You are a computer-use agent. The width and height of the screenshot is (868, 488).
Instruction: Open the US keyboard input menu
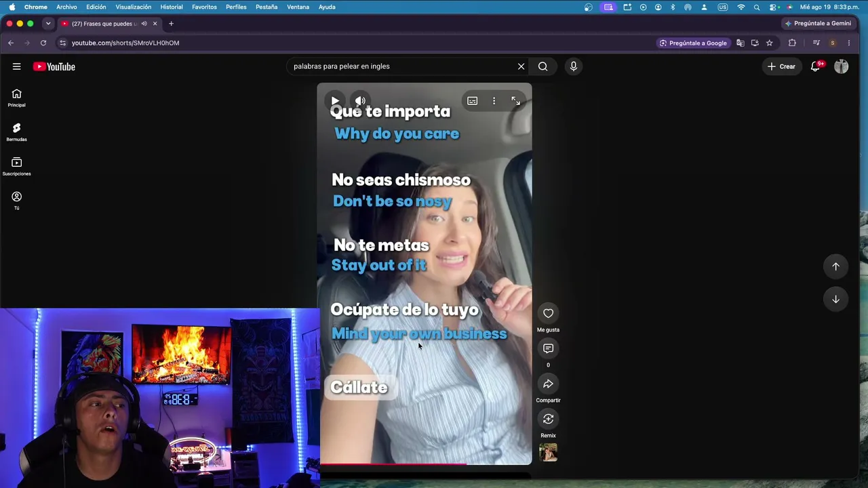(x=723, y=7)
